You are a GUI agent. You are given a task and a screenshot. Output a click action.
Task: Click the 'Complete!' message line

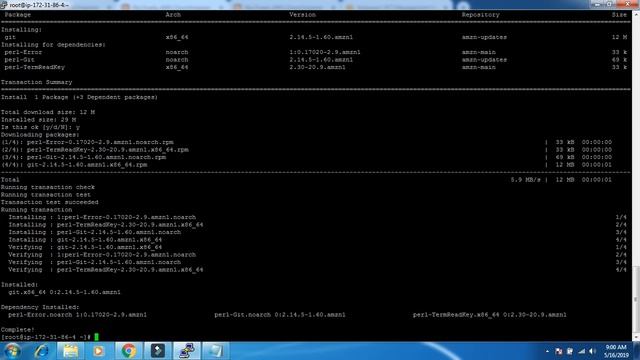coord(18,329)
